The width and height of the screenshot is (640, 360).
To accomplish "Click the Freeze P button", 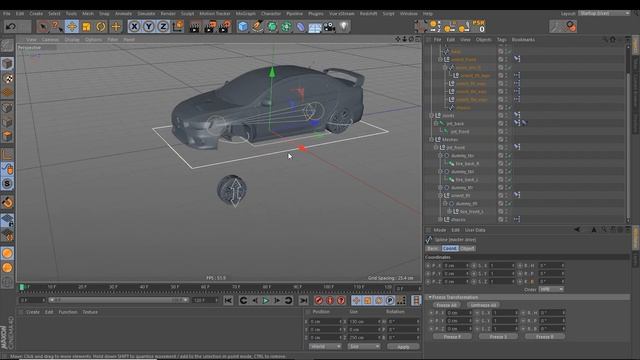I will pos(452,337).
